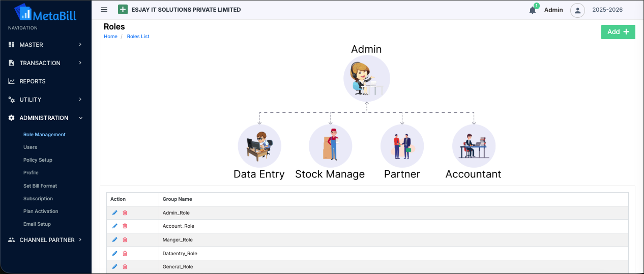Click the green Add button
The image size is (644, 274).
click(x=618, y=32)
